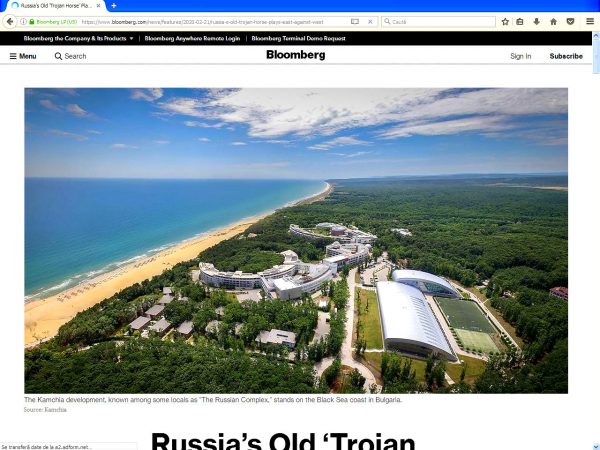
Task: Bookmark this page with the star icon
Action: point(505,21)
